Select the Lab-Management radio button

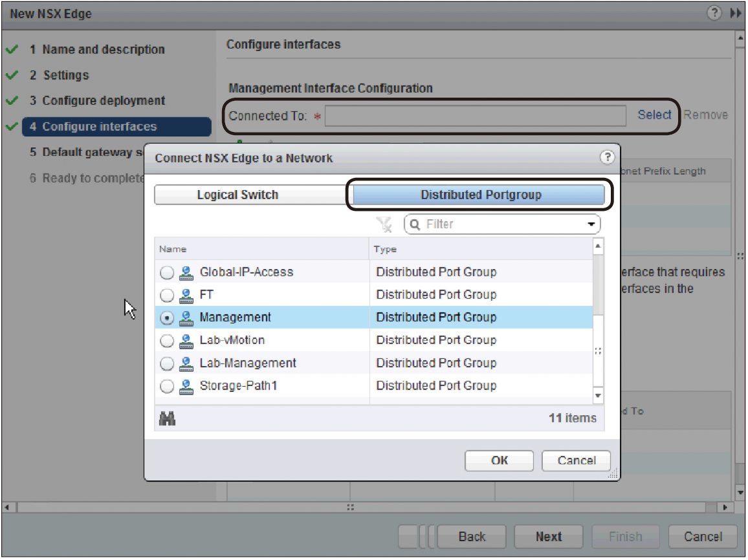166,363
